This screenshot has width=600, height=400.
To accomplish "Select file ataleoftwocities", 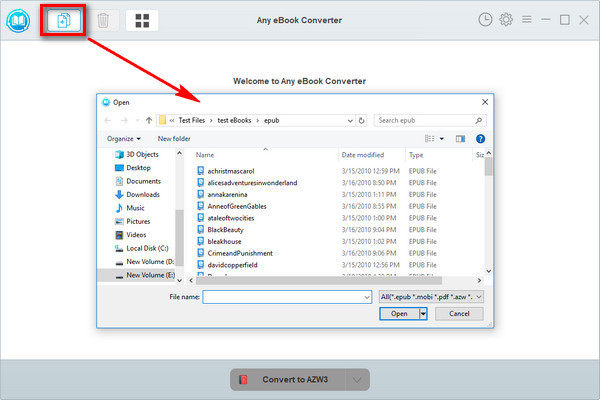I will (x=231, y=218).
